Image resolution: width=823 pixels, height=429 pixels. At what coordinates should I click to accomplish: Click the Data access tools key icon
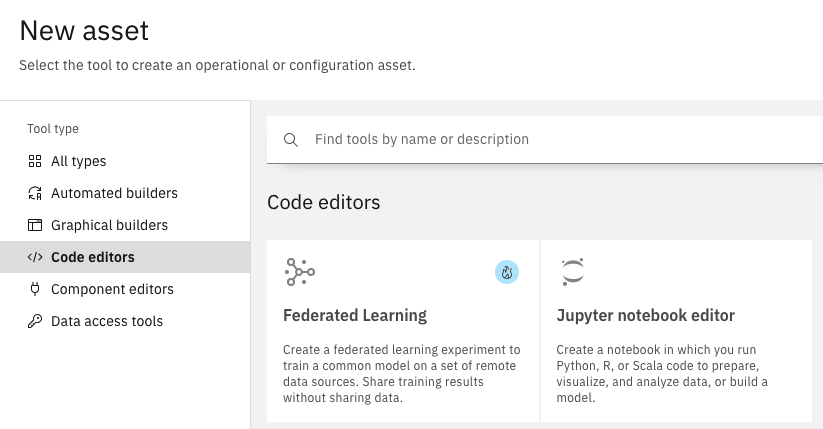click(35, 321)
